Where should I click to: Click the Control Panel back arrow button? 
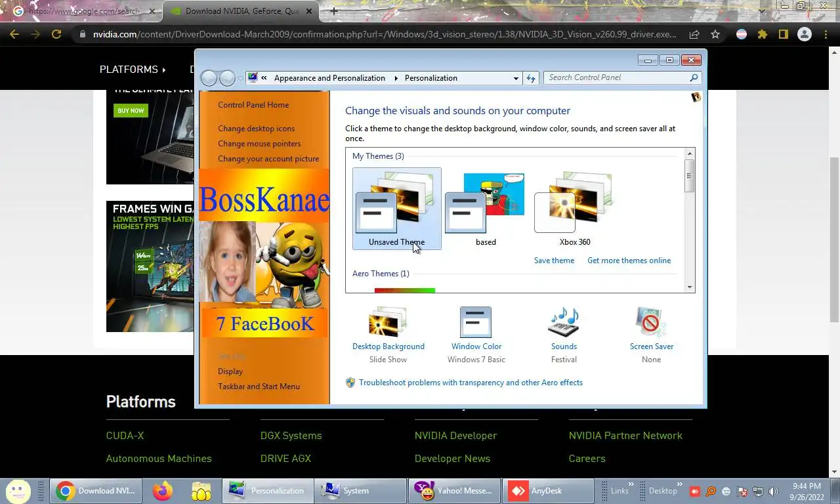209,78
